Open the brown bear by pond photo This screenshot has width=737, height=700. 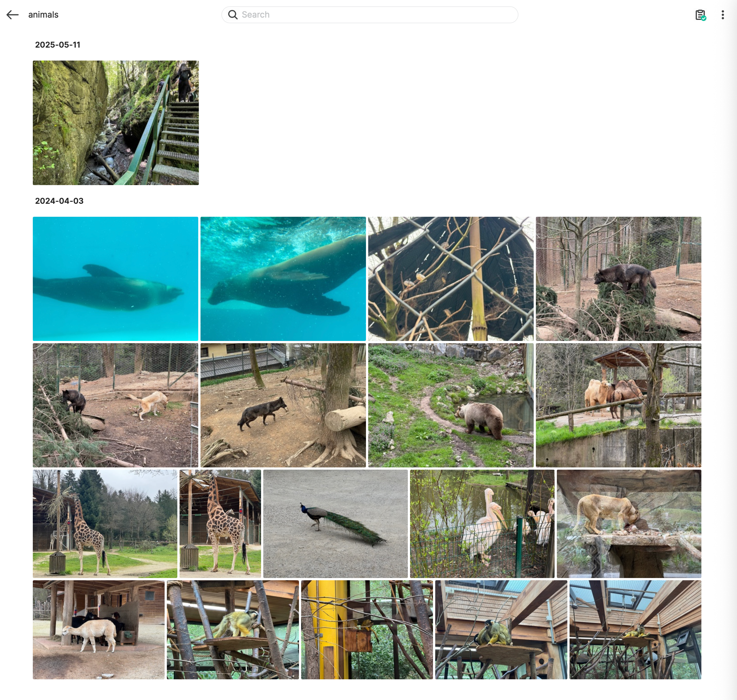tap(451, 405)
